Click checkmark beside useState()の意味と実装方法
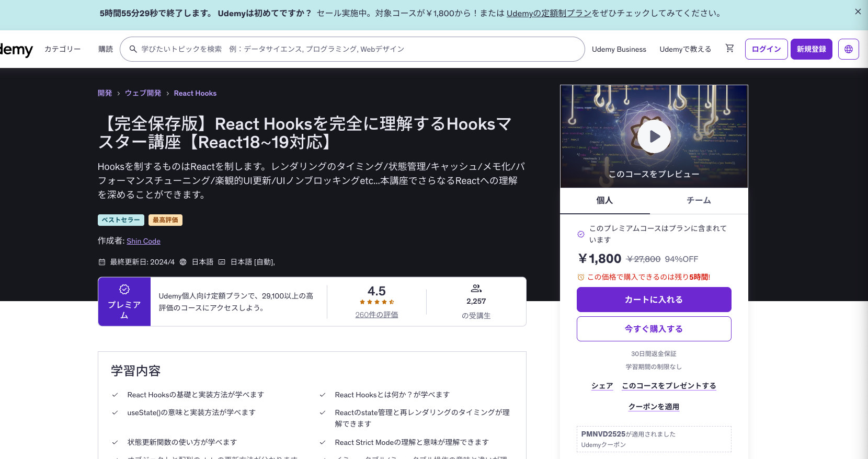Image resolution: width=868 pixels, height=459 pixels. point(115,412)
